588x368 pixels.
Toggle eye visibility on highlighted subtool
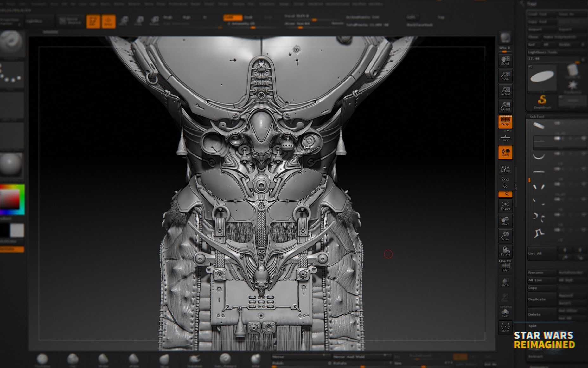click(x=584, y=138)
